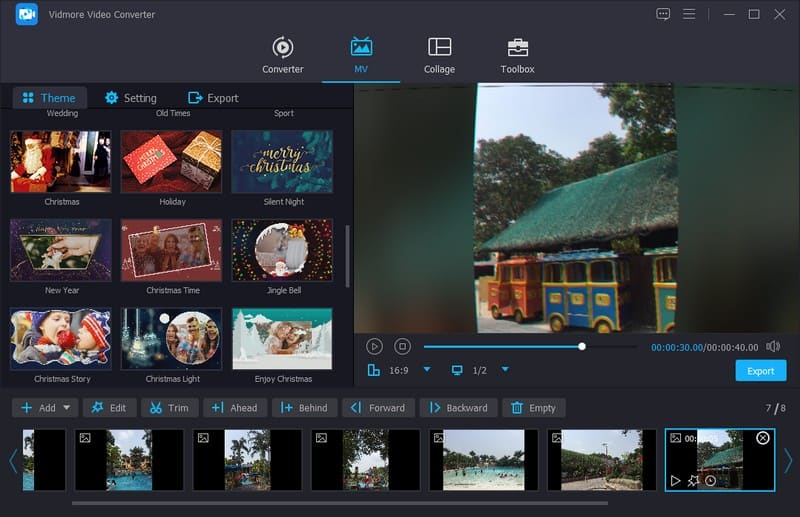800x517 pixels.
Task: Switch to the Collage tab
Action: point(439,55)
